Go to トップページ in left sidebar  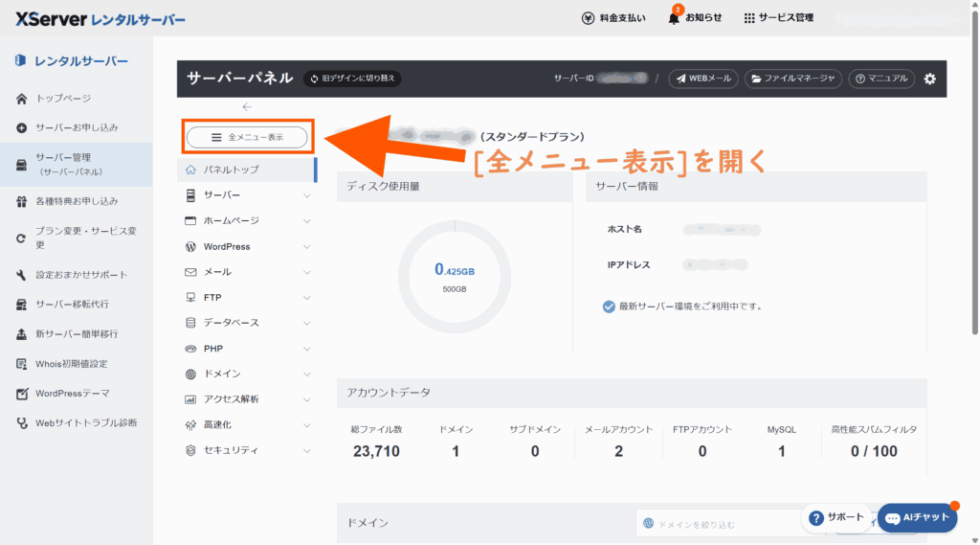point(63,99)
